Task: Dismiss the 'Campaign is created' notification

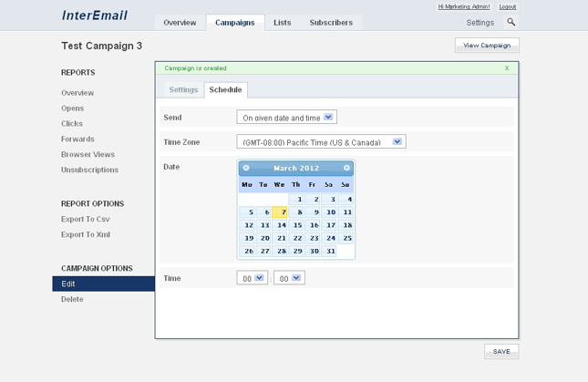Action: coord(507,68)
